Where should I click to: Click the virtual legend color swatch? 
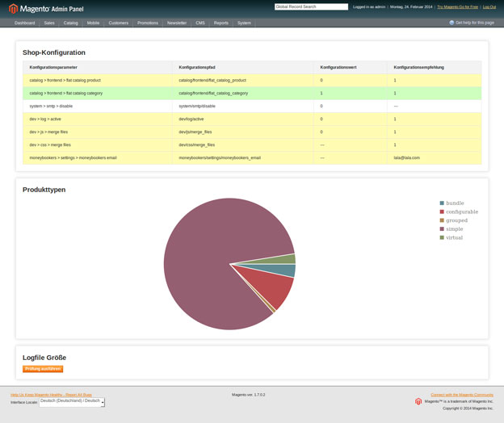click(x=442, y=237)
